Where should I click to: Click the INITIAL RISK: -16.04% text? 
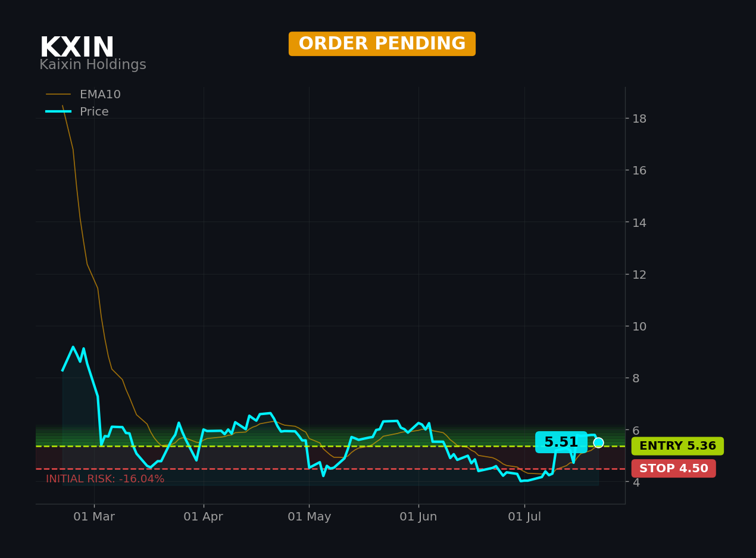pos(105,479)
